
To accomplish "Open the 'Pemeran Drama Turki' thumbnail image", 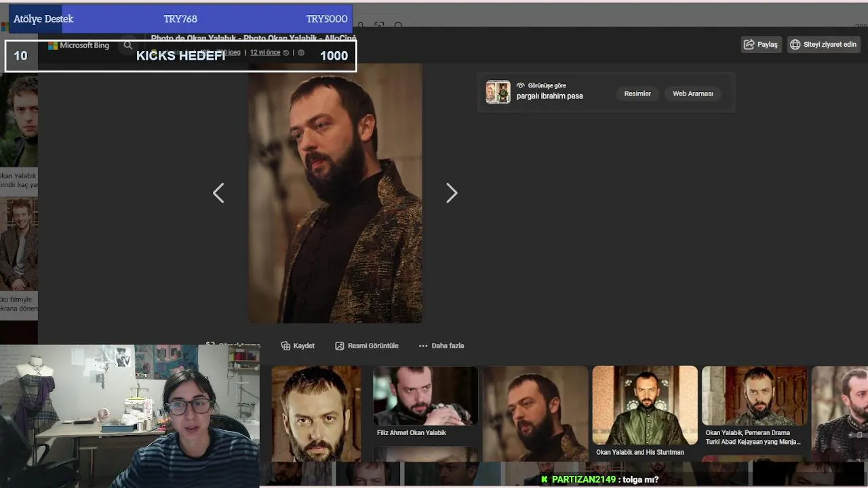I will pos(755,396).
